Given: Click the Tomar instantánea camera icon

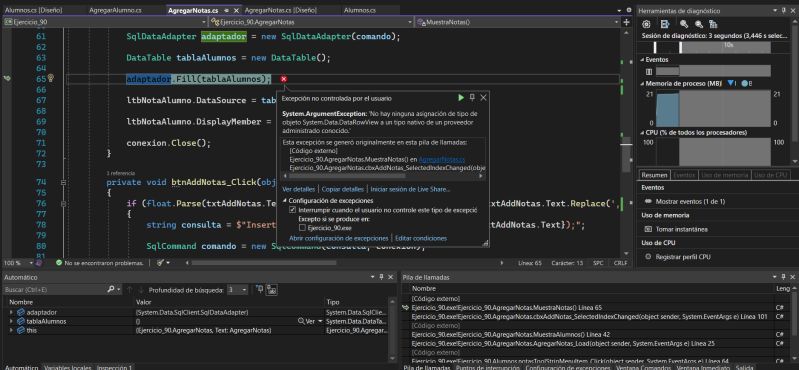Looking at the screenshot, I should [x=648, y=229].
